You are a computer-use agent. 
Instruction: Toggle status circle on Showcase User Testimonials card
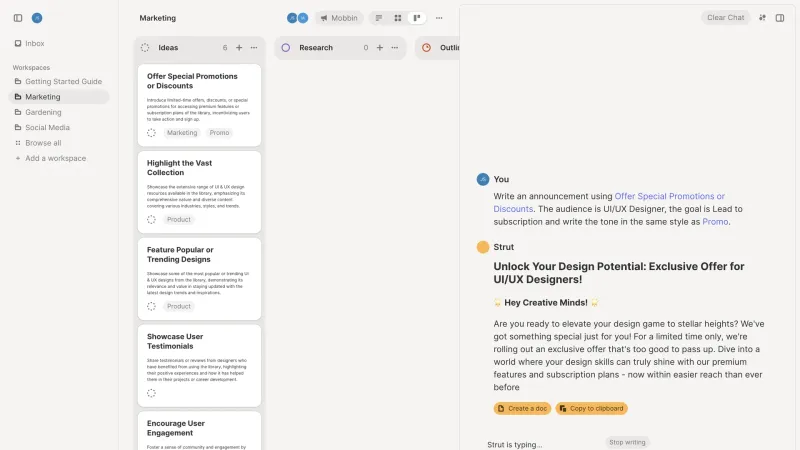point(151,393)
